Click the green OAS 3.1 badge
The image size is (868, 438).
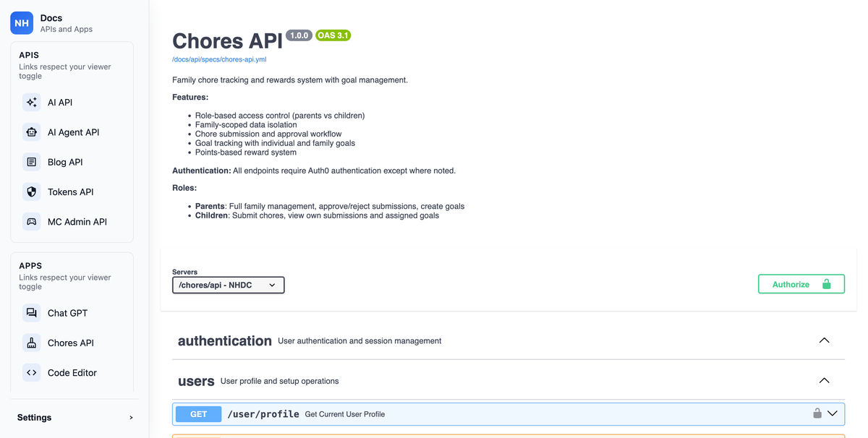pyautogui.click(x=333, y=35)
